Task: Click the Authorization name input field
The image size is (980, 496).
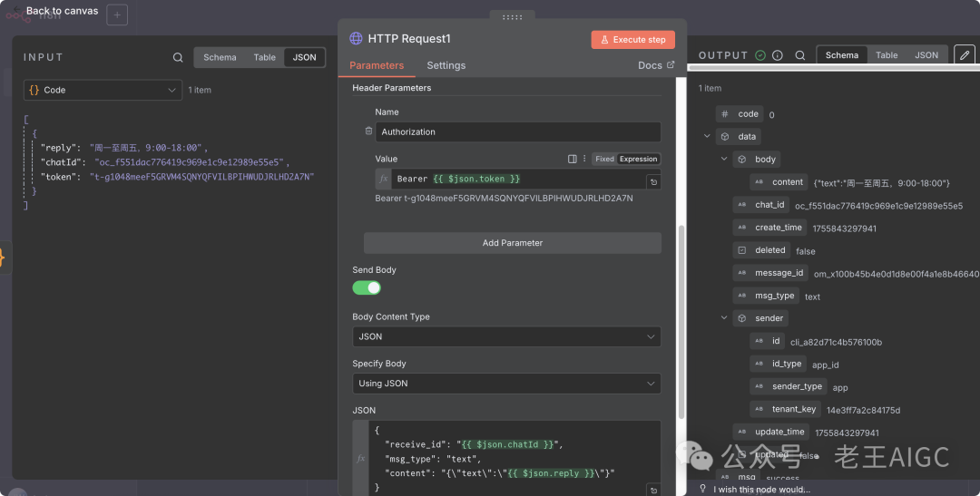Action: [517, 131]
